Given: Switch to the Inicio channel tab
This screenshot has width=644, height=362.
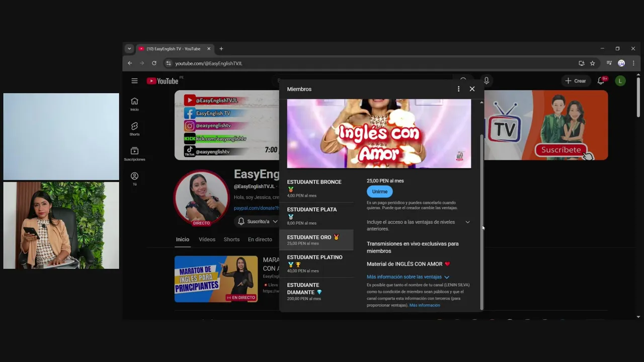Looking at the screenshot, I should point(183,239).
